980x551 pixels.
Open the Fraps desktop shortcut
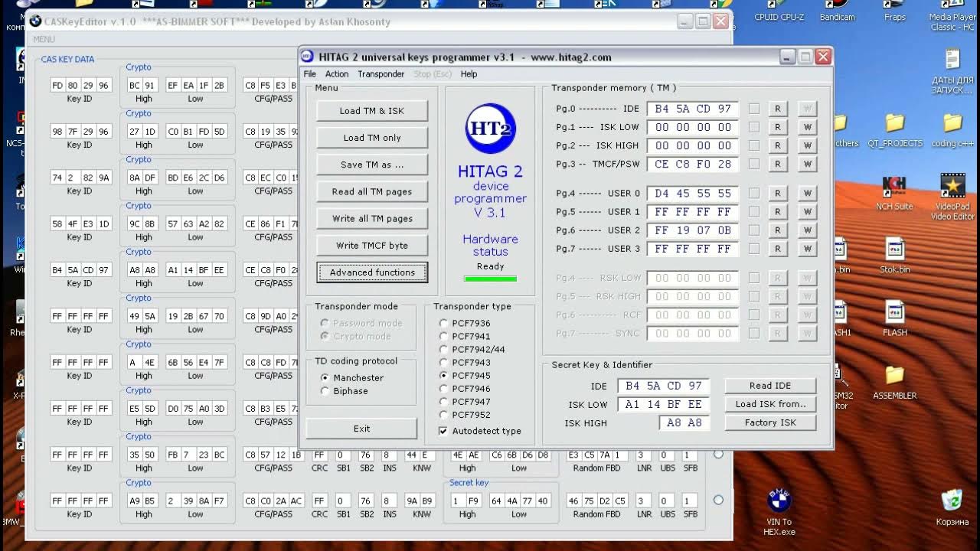tap(894, 11)
